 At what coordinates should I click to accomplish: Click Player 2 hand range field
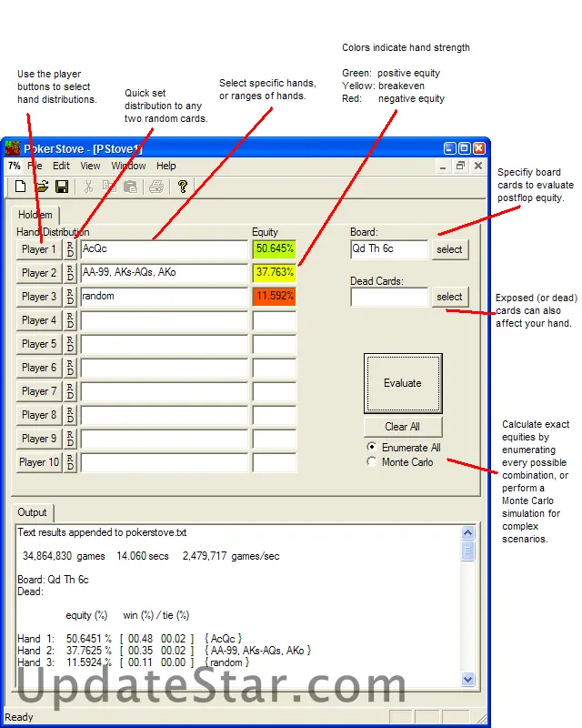[165, 272]
